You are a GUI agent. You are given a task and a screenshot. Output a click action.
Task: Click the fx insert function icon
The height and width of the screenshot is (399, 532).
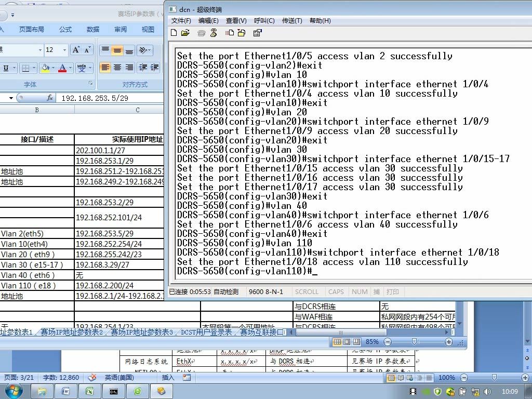[x=49, y=98]
